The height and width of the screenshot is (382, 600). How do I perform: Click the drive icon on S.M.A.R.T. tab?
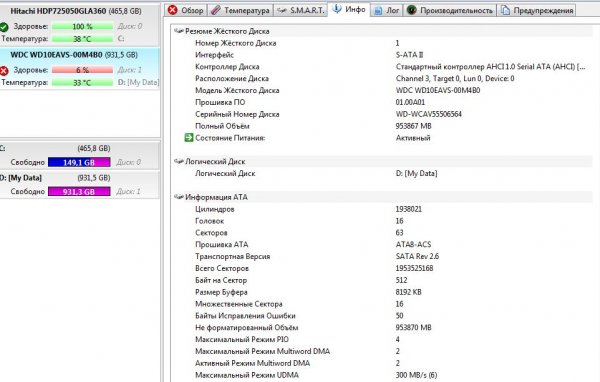coord(282,10)
